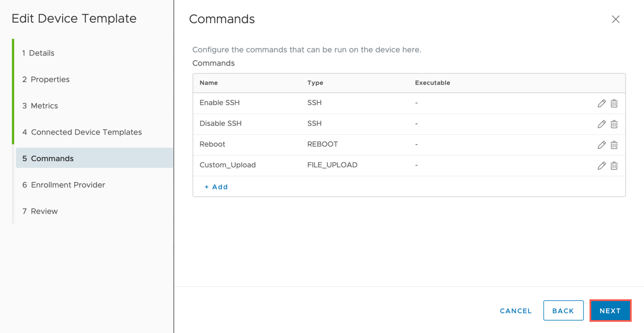Add a new command
Screen dimensions: 644x333
point(216,187)
